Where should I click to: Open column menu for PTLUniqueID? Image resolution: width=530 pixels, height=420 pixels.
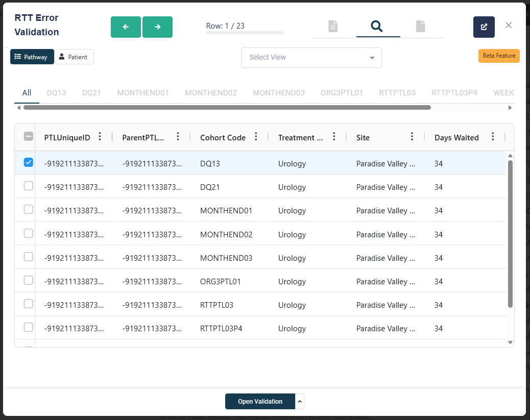(100, 137)
